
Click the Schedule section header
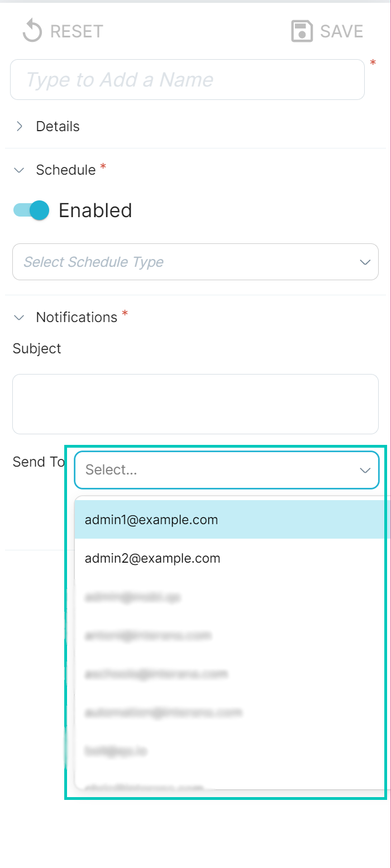point(66,170)
